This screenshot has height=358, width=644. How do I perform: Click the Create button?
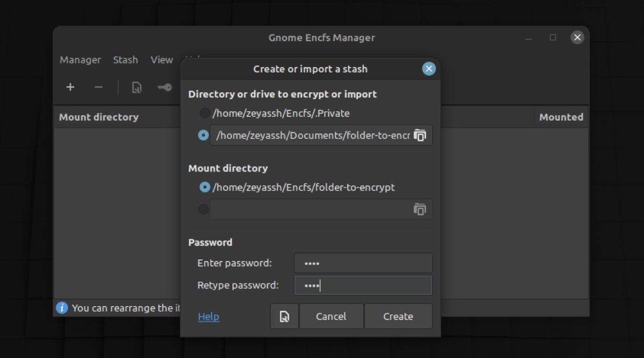pyautogui.click(x=398, y=316)
